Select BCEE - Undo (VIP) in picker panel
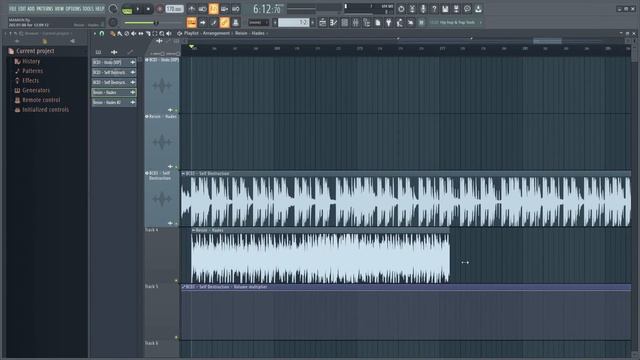This screenshot has width=640, height=360. pos(114,62)
